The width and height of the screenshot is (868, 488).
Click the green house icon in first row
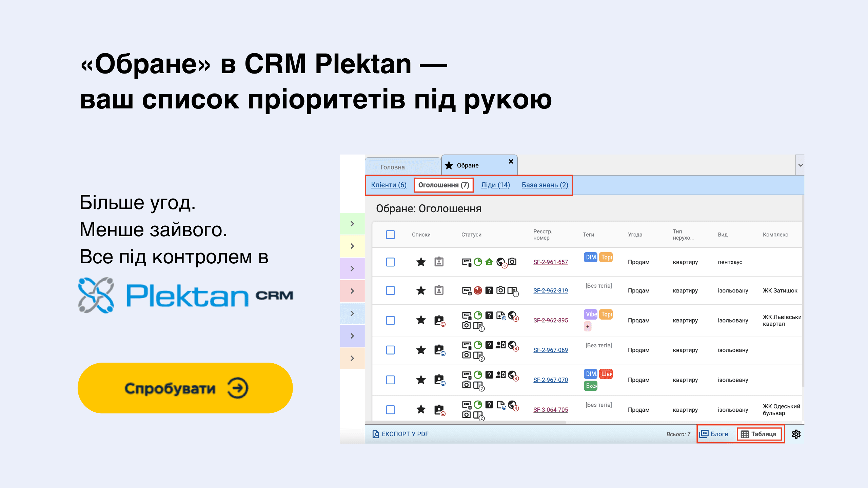[x=489, y=262]
